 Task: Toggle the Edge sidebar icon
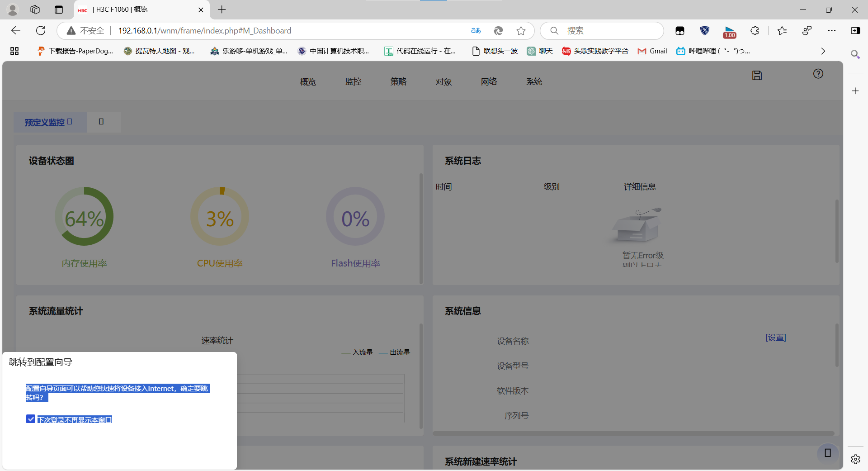pyautogui.click(x=855, y=31)
